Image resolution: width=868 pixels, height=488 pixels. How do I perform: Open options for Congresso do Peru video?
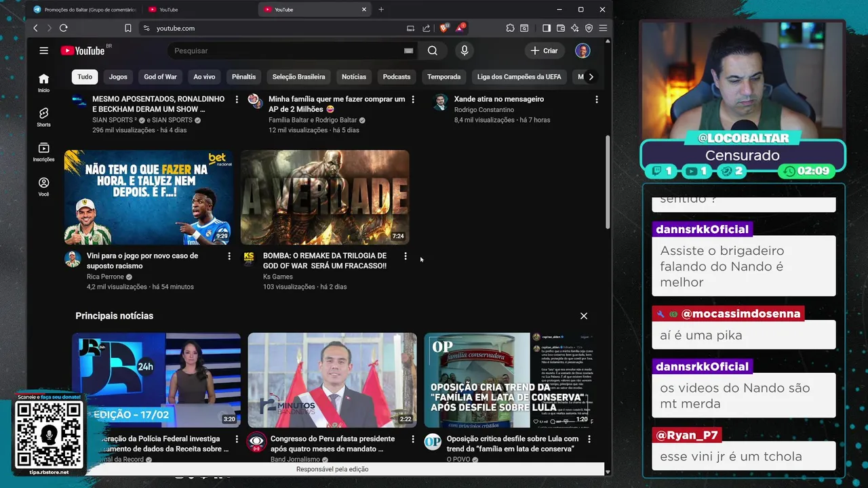[x=413, y=439]
